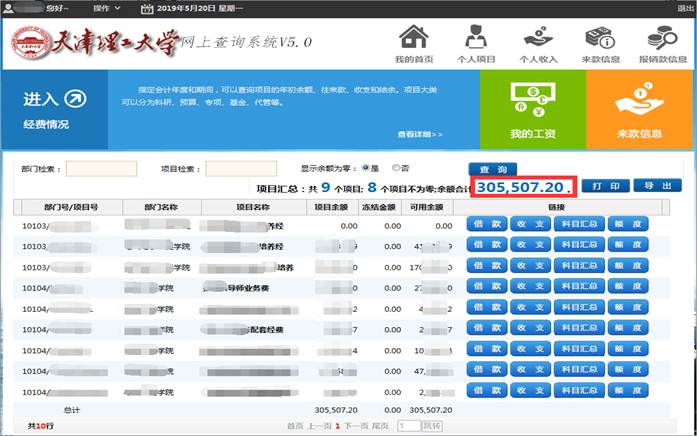Click 科目汇总 in the first table row

click(580, 226)
